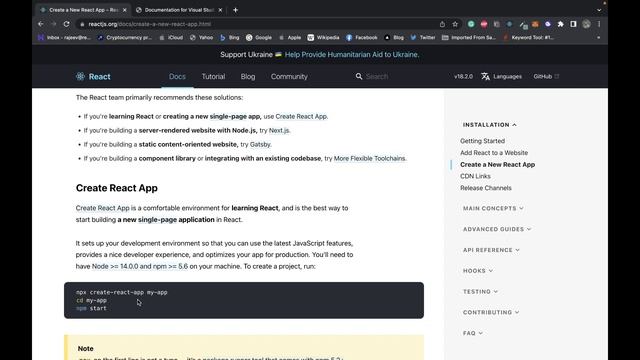Click the reactjs.org address bar URL
The height and width of the screenshot is (360, 640).
pos(149,24)
